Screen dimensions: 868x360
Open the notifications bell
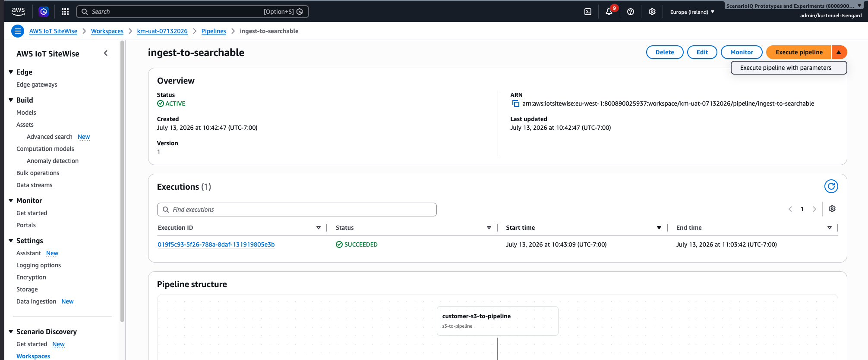pyautogui.click(x=609, y=12)
